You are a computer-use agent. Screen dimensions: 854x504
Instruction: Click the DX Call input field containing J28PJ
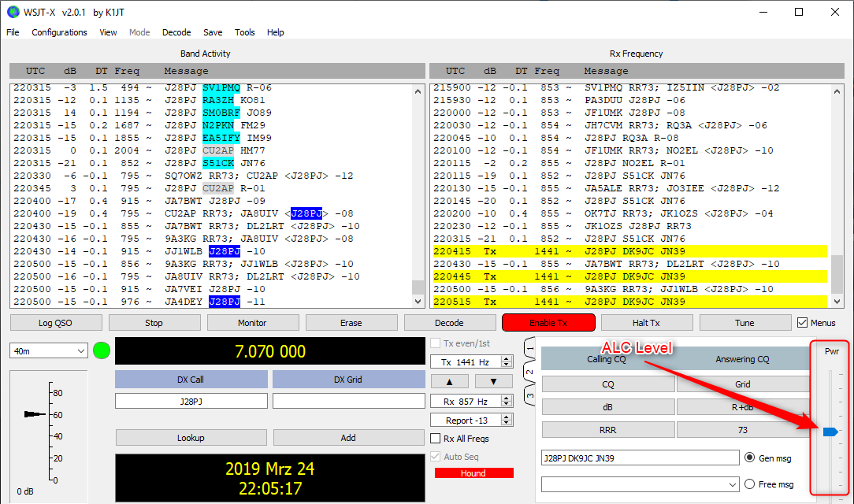click(x=191, y=401)
